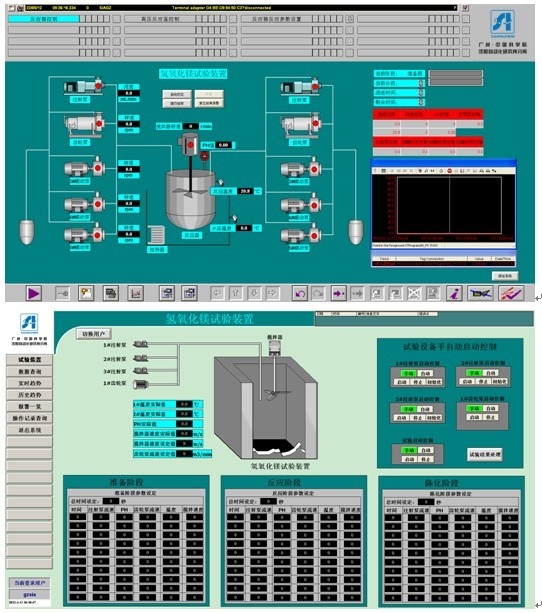Viewport: 542px width, 613px height.
Task: Click the key icon in bottom toolbar
Action: (62, 293)
